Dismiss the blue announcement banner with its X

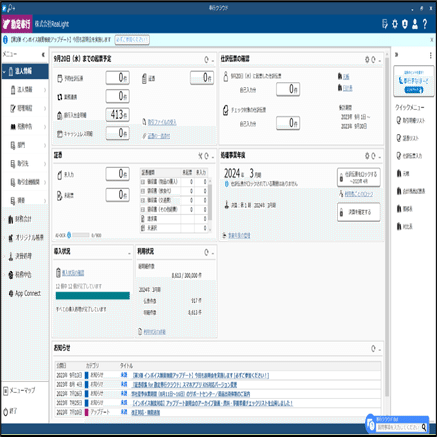(432, 40)
